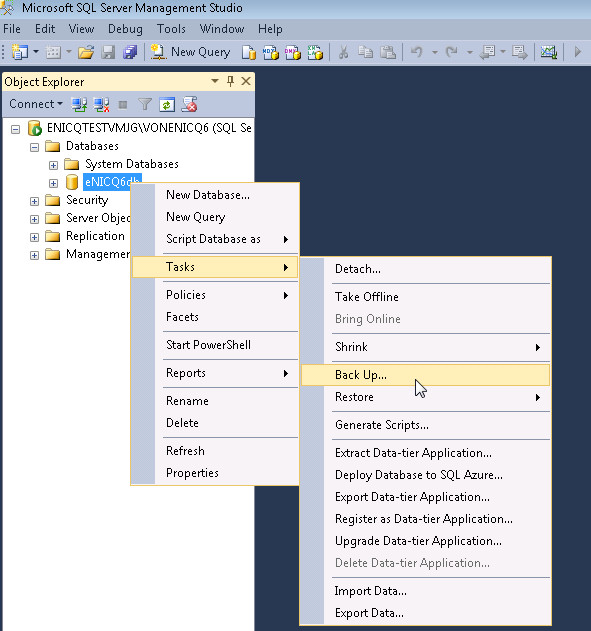Click the Filter funnel icon

click(x=145, y=105)
